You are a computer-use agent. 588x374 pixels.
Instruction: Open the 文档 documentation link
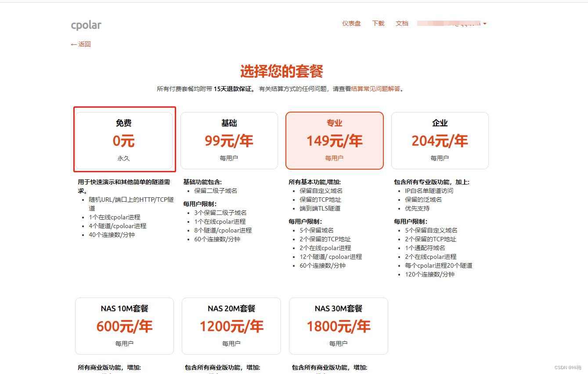pos(402,23)
